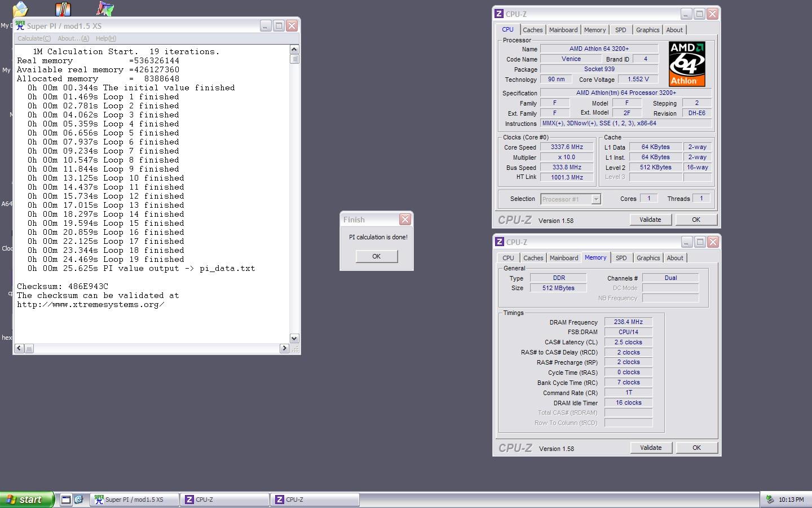Viewport: 812px width, 508px height.
Task: Click Validate in lower CPU-Z Memory window
Action: click(x=651, y=448)
